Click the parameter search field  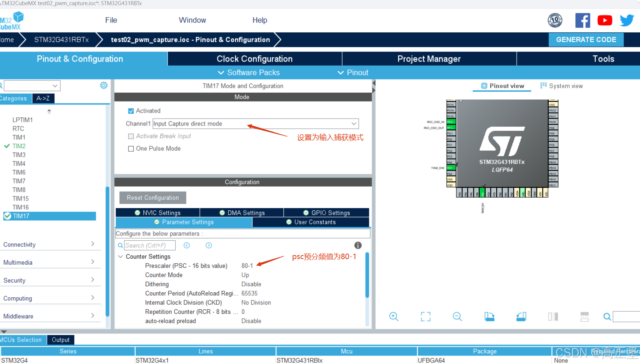click(x=150, y=245)
